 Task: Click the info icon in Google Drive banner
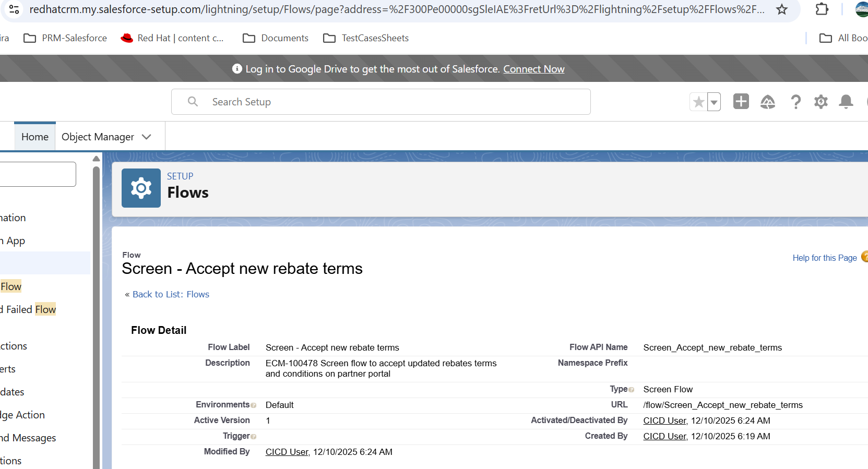237,69
